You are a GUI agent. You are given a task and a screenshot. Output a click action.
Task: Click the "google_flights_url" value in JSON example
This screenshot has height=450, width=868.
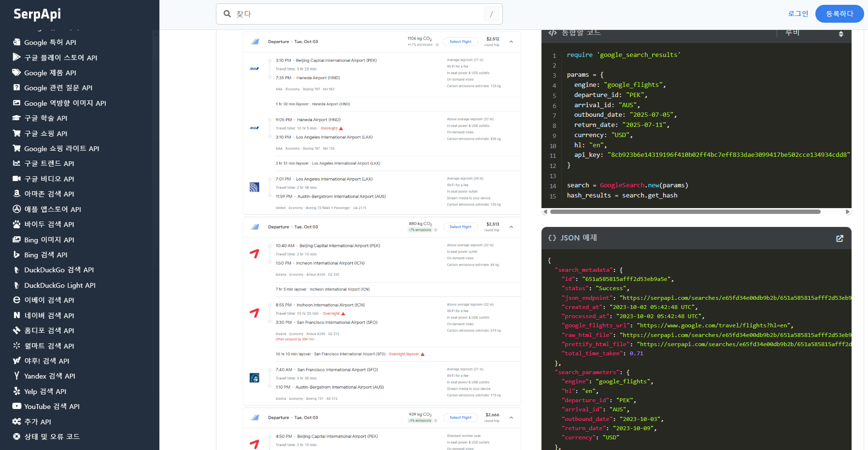point(715,325)
